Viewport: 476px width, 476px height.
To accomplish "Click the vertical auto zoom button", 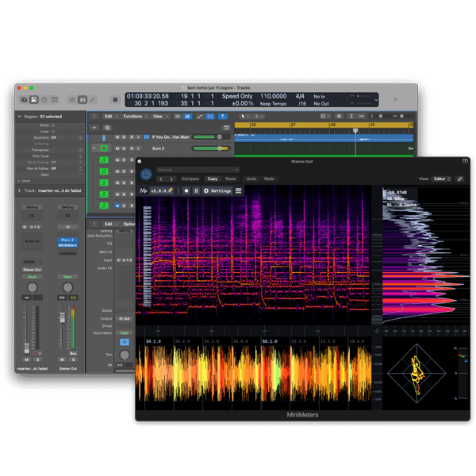I will (351, 117).
